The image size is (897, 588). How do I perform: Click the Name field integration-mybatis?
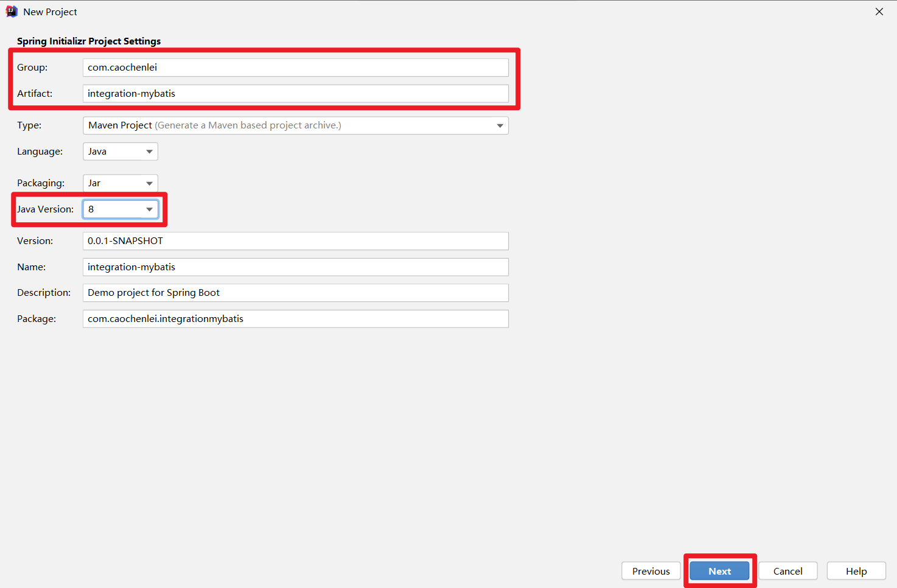coord(296,267)
